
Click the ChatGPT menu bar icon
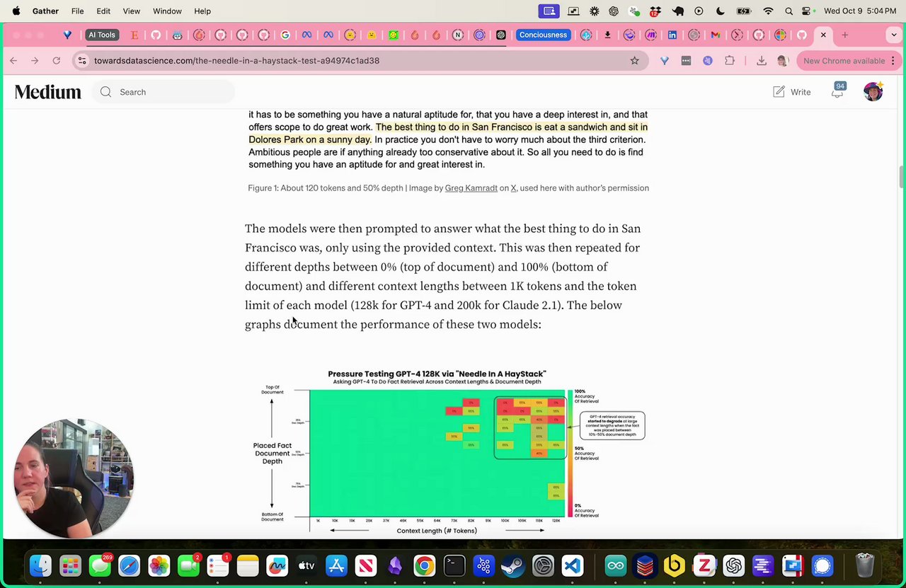614,11
